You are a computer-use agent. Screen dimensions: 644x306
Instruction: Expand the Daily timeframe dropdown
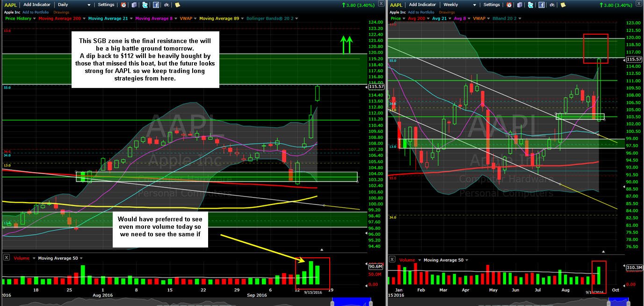89,5
